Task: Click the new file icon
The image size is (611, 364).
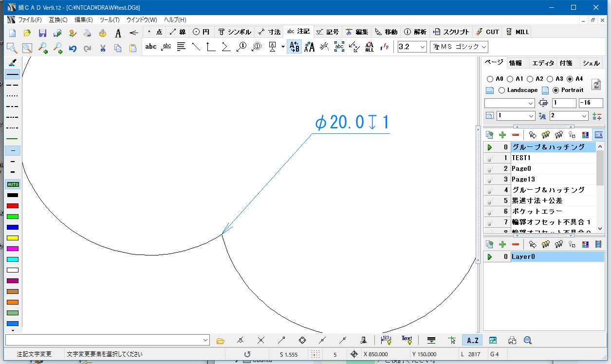Action: [x=12, y=33]
